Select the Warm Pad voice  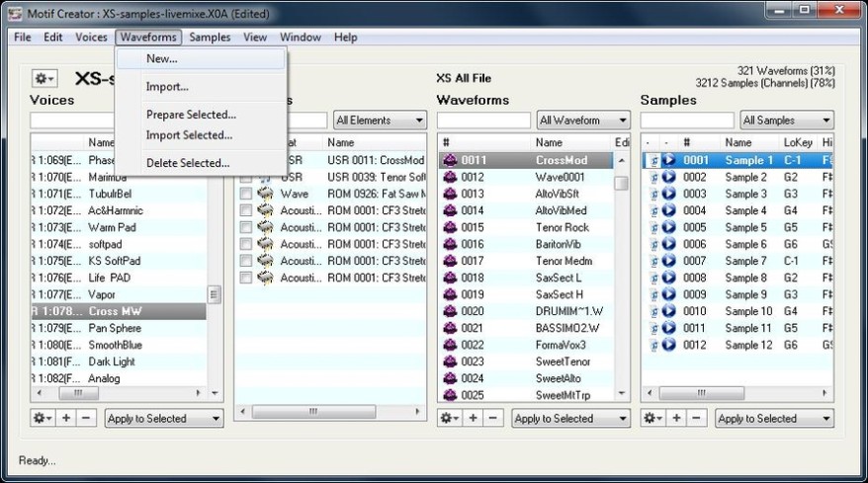pyautogui.click(x=119, y=227)
